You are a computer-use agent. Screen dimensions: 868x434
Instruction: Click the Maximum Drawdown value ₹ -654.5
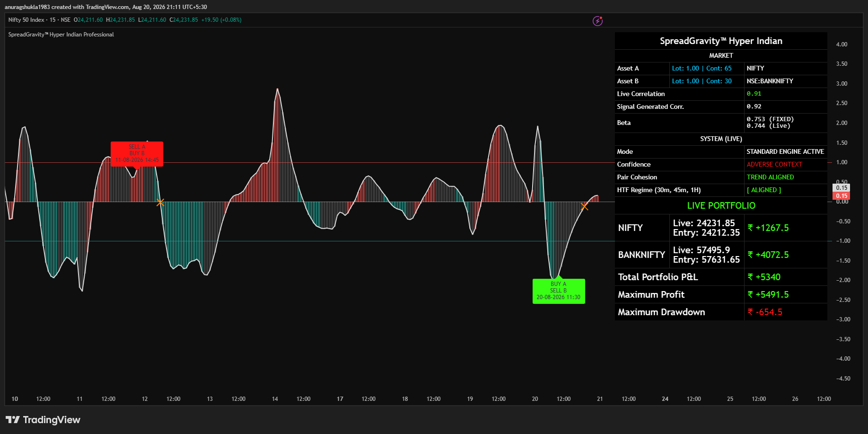click(765, 312)
